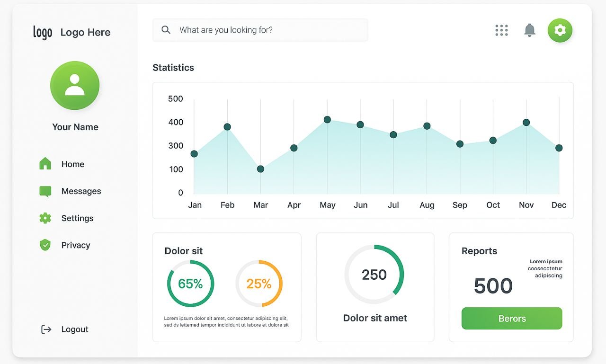Image resolution: width=606 pixels, height=364 pixels.
Task: Click the green gear button at top right
Action: coord(560,30)
